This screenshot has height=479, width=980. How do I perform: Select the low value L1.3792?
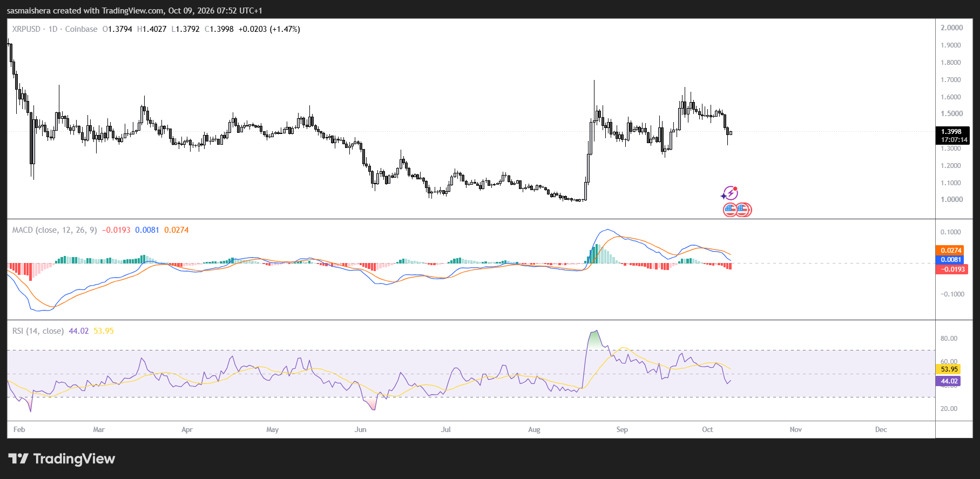pos(185,29)
